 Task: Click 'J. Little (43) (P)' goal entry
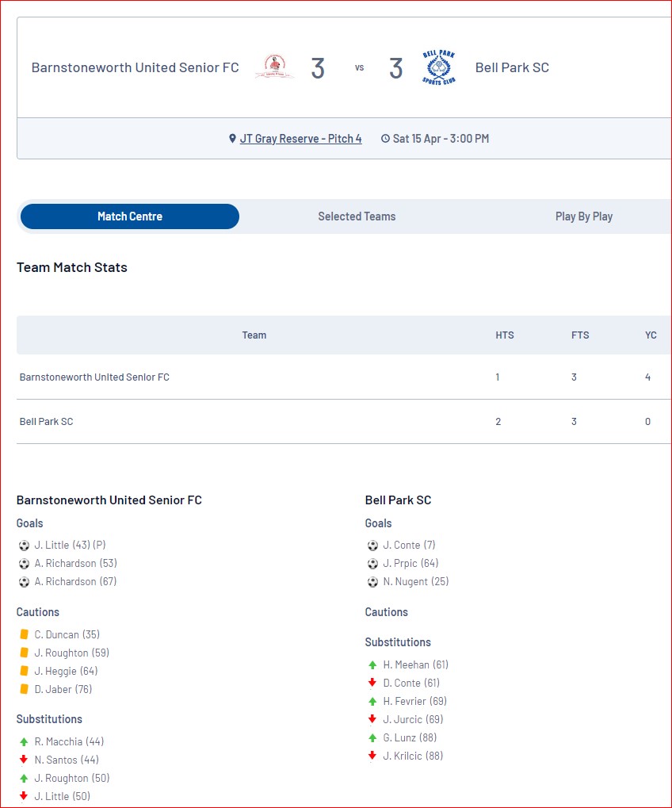tap(70, 546)
